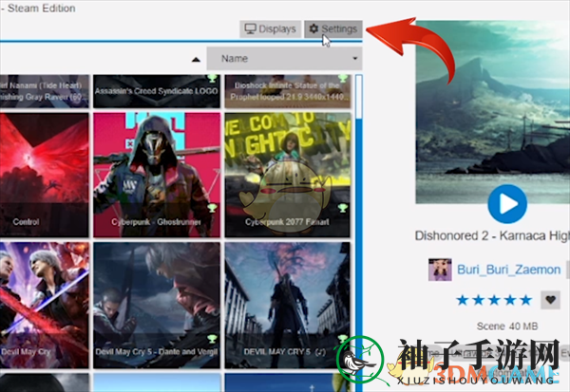Select the Devil May Cry wallpaper
Viewport: 570px width, 392px height.
point(44,306)
